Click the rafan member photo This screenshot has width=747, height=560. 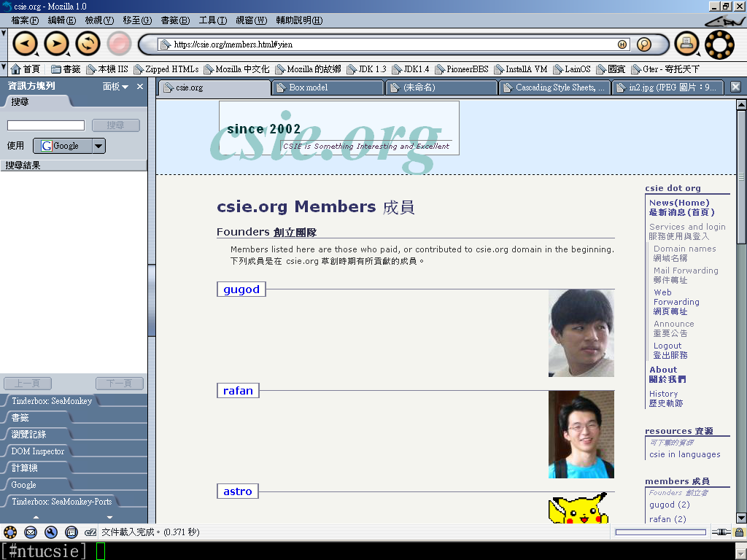coord(581,435)
